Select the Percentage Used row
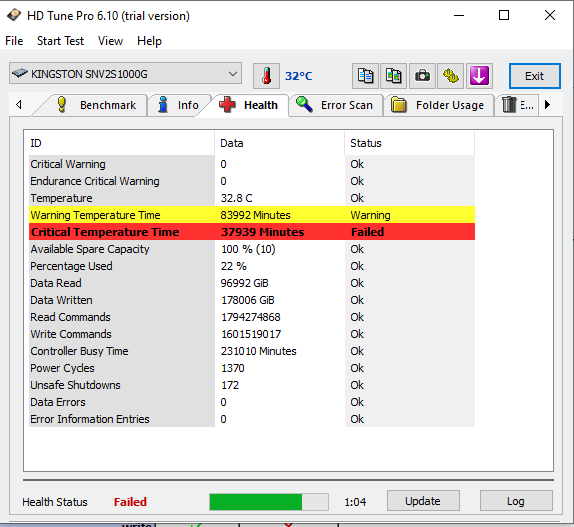Viewport: 574px width, 527px height. pos(252,266)
